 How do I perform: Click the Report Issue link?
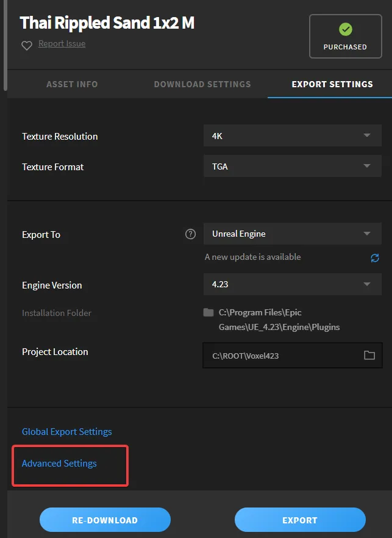tap(62, 44)
